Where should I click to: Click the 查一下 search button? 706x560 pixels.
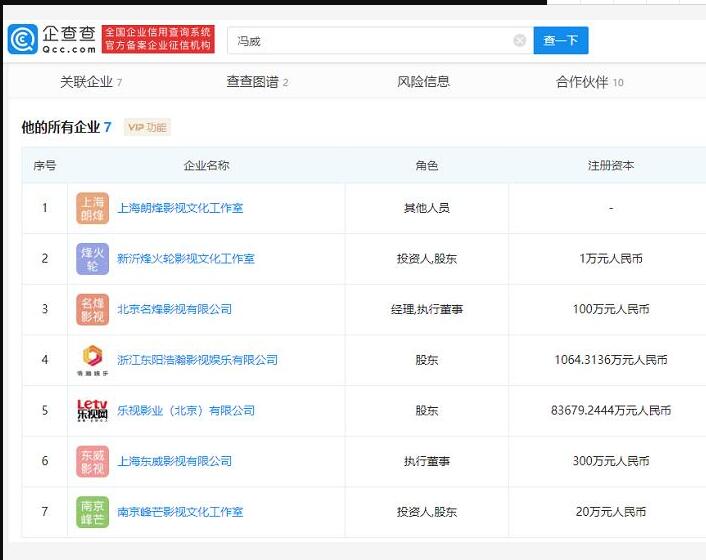pos(561,41)
